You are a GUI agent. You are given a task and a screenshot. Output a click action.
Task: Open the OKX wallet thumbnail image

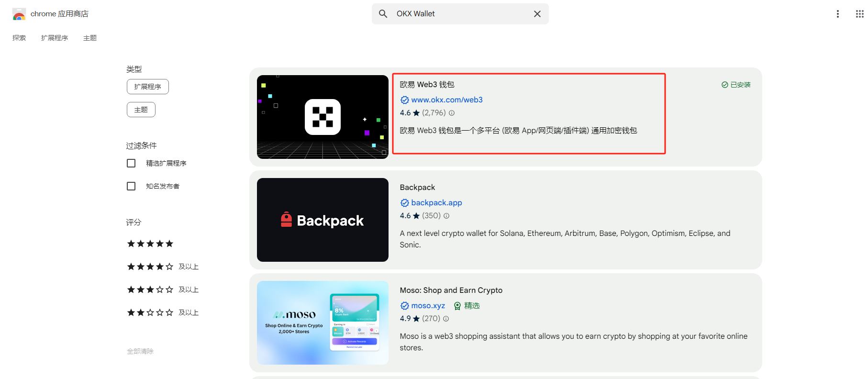pos(323,117)
